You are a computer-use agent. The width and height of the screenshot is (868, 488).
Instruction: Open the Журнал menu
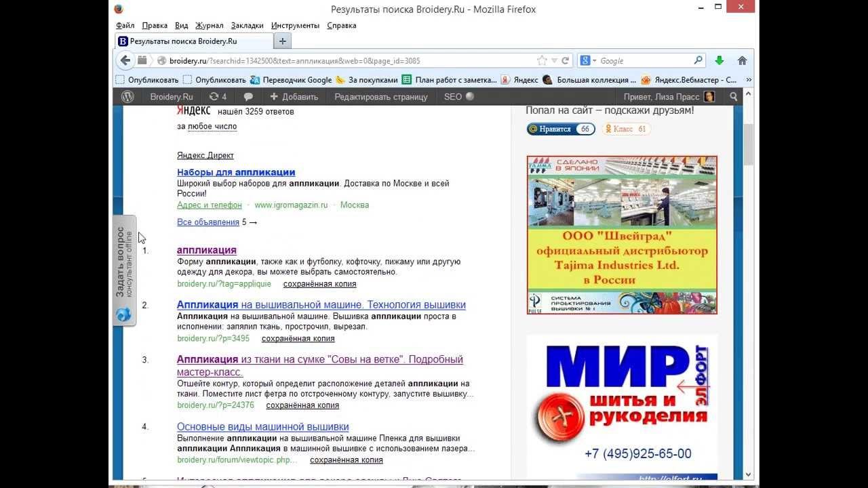point(210,26)
